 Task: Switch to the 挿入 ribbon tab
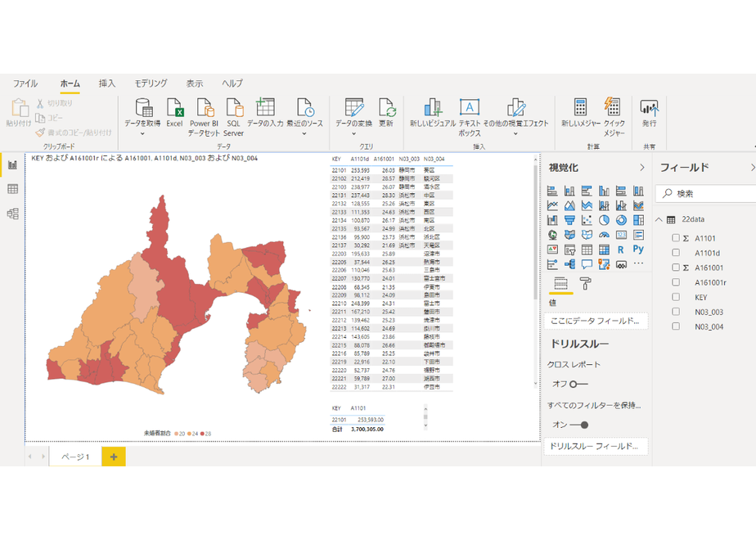[107, 83]
